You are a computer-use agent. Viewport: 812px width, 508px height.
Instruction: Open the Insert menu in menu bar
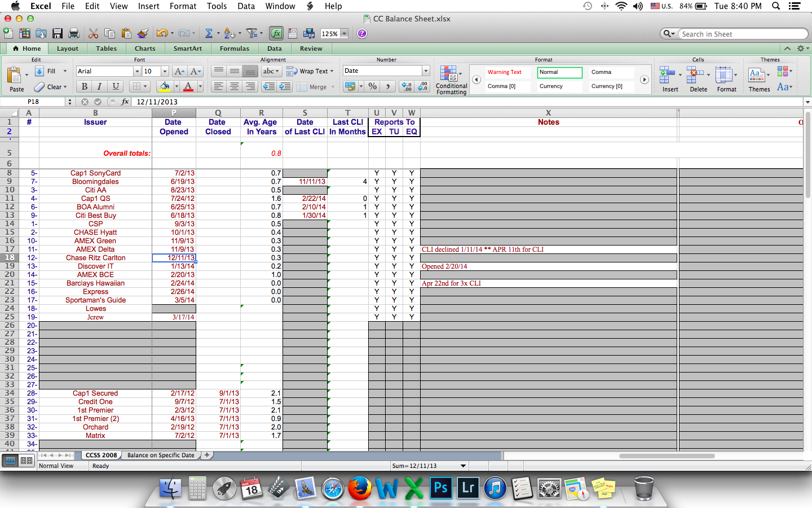pyautogui.click(x=149, y=6)
